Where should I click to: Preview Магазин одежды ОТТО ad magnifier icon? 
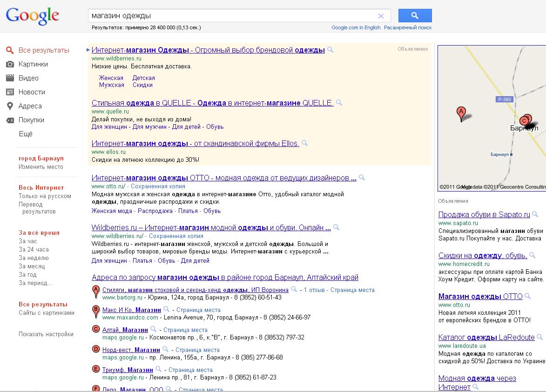[527, 296]
